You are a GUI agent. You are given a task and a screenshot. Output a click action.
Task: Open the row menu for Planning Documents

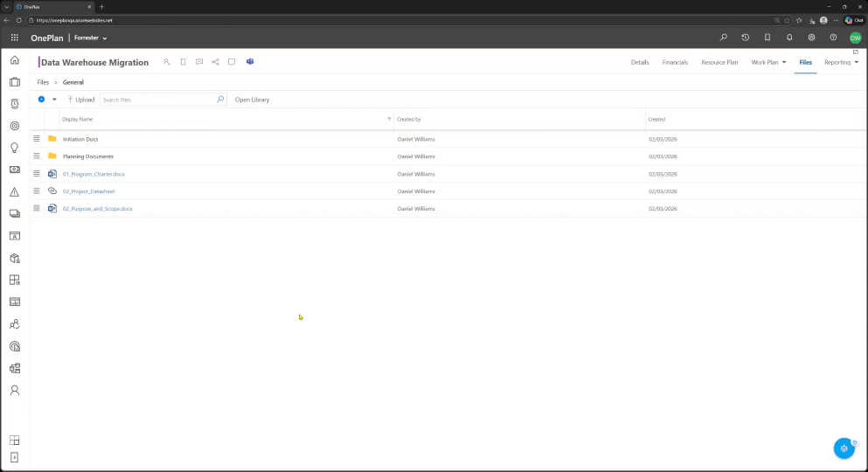click(x=37, y=156)
